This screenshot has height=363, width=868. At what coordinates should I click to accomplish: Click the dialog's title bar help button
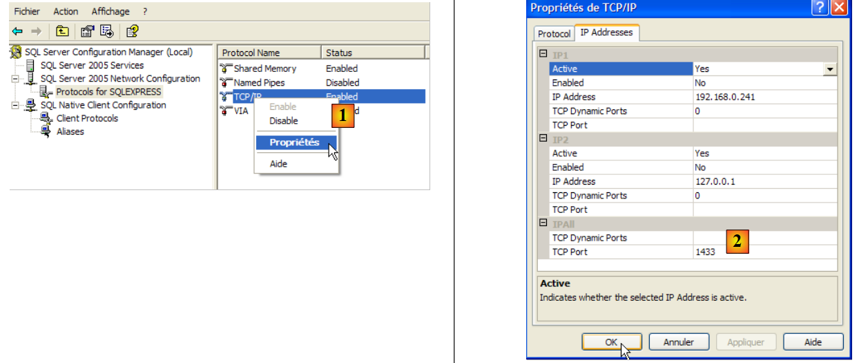coord(819,8)
